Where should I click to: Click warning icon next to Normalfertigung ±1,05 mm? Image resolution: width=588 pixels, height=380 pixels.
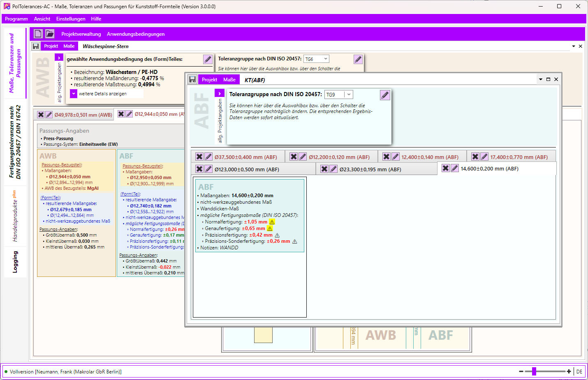272,222
